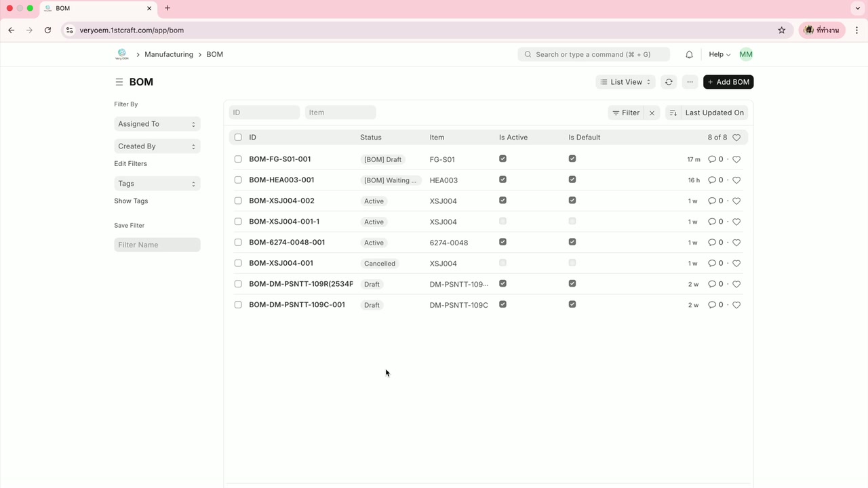Open the browser tab list chevron
Screen dimensions: 868x488
[x=858, y=8]
